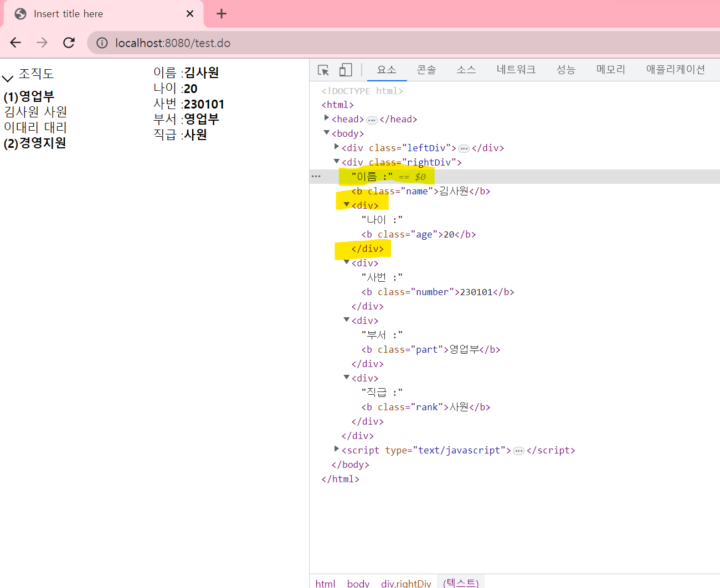Select the "나이 :" text node

coord(382,220)
